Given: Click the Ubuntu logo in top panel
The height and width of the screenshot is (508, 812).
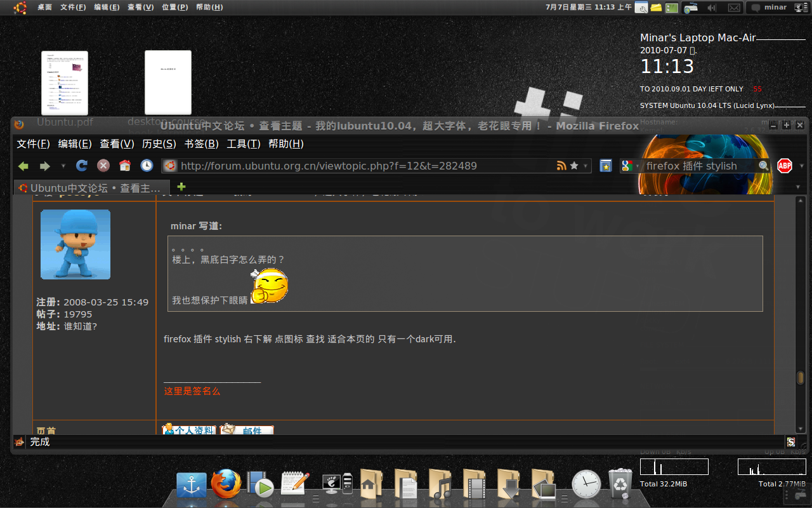Looking at the screenshot, I should 20,8.
